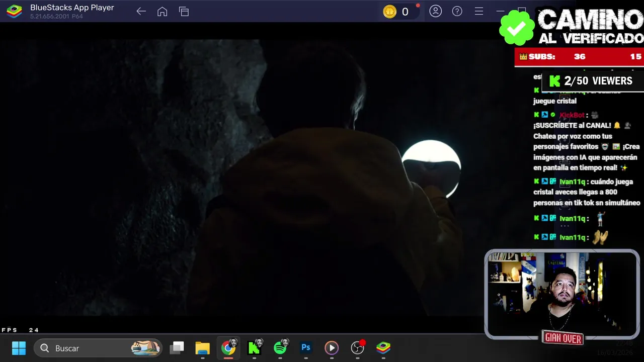
Task: Open the Kick app on taskbar
Action: pyautogui.click(x=255, y=347)
